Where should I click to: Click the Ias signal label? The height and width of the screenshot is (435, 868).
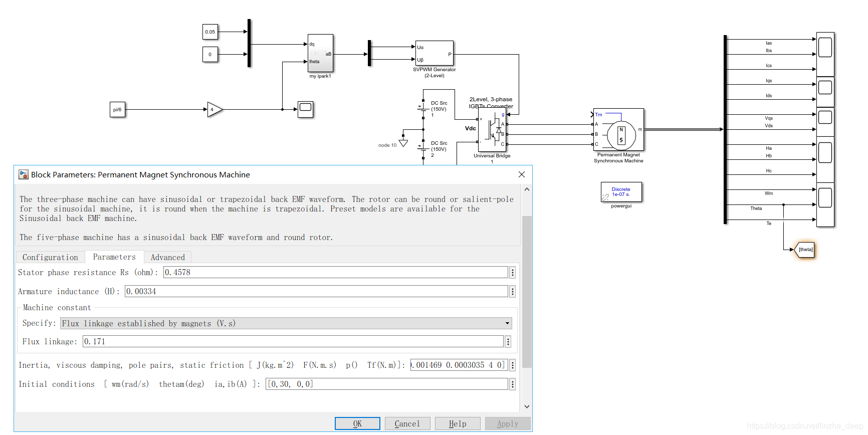(769, 43)
